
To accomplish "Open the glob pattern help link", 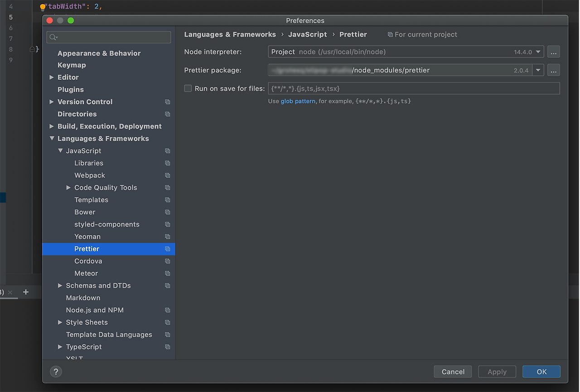I will (298, 101).
